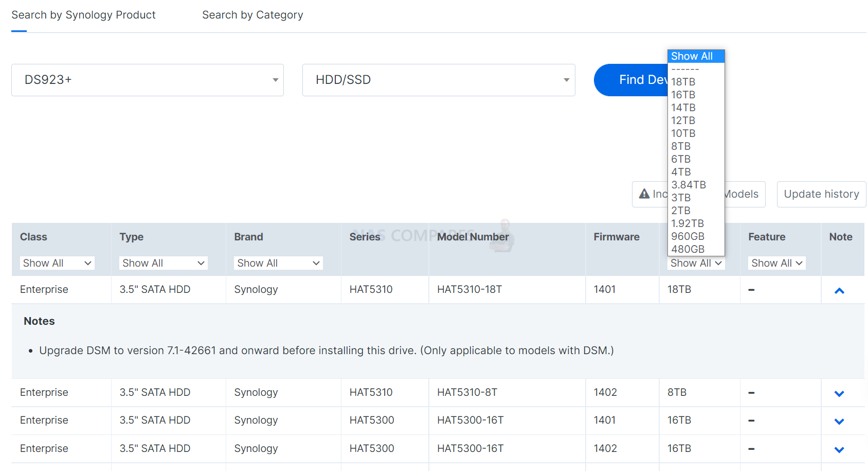Pick 2TB from capacity list
This screenshot has width=868, height=471.
(x=696, y=211)
